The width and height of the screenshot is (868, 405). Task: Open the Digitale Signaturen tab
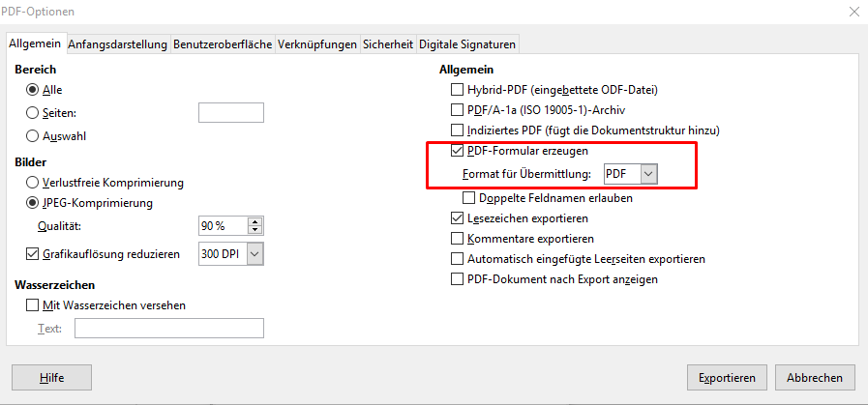point(469,43)
